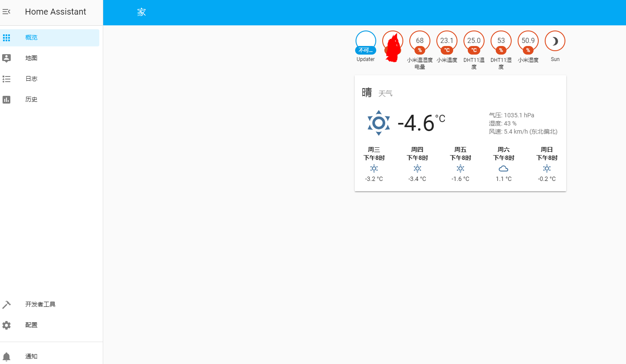Open 通知 notifications panel

(x=49, y=357)
